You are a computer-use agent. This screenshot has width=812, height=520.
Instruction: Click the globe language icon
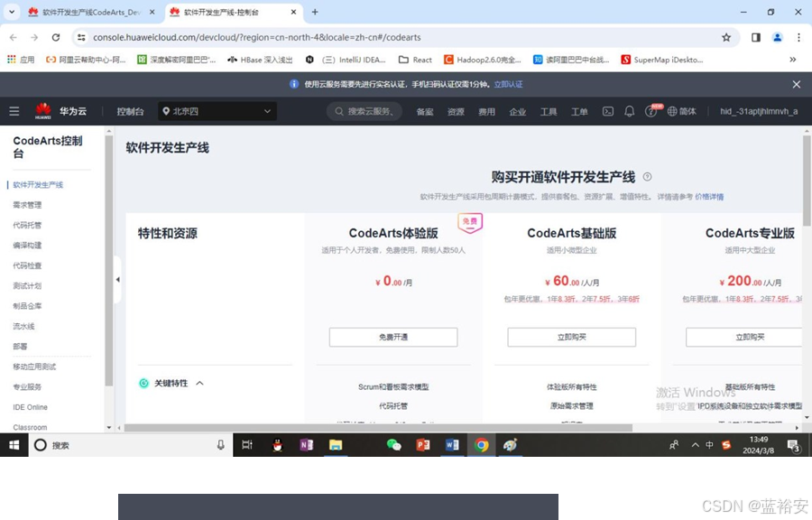[671, 111]
